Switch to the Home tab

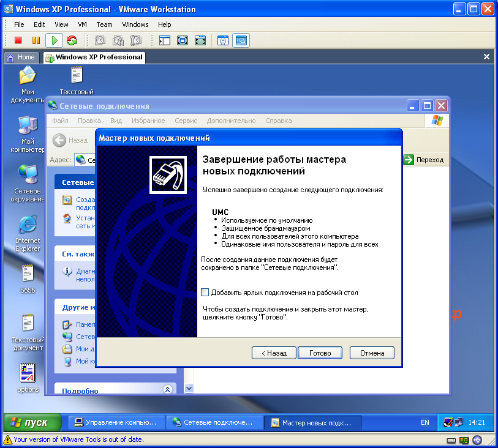point(21,57)
